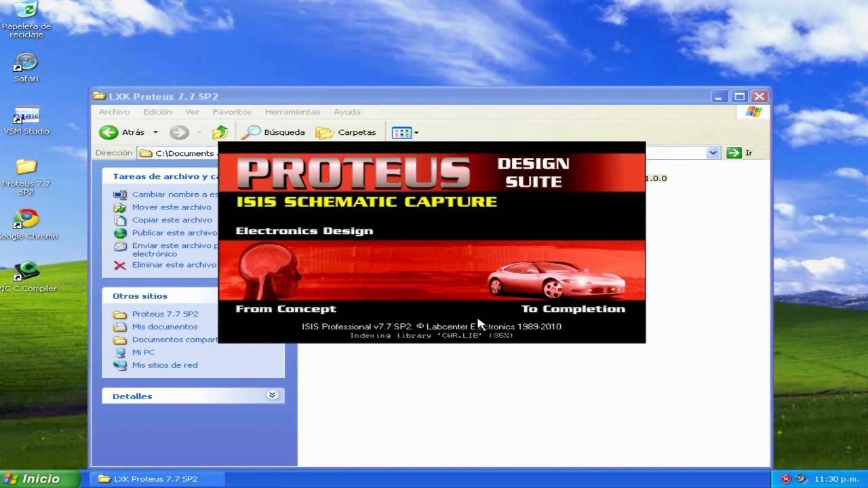Click Eliminar este archivo link
The width and height of the screenshot is (868, 488).
pyautogui.click(x=174, y=265)
